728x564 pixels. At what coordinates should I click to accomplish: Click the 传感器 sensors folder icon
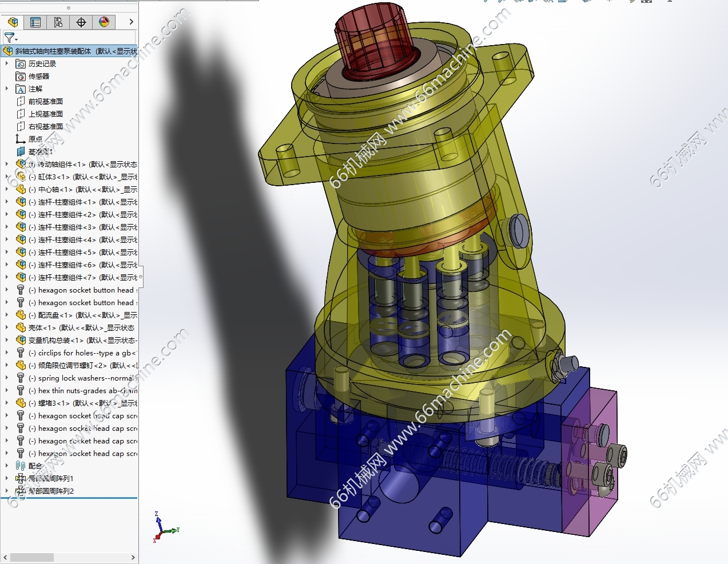tap(21, 76)
